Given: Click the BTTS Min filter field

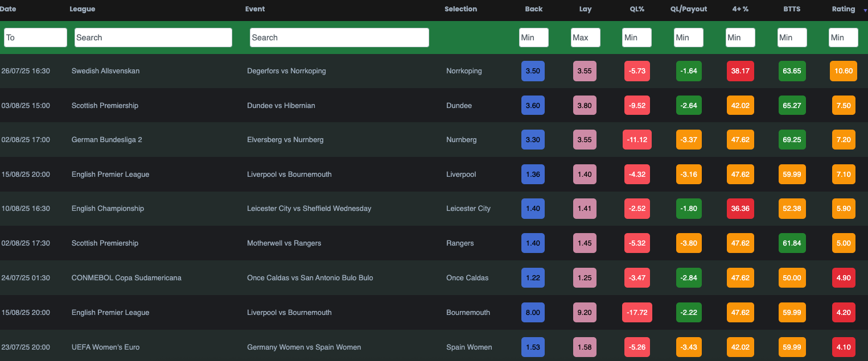Looking at the screenshot, I should coord(792,38).
